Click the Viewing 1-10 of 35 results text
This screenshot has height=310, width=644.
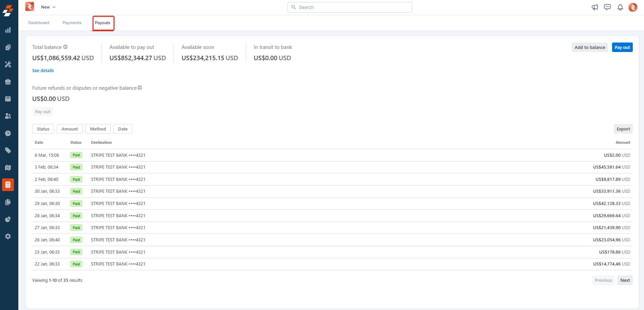click(57, 280)
